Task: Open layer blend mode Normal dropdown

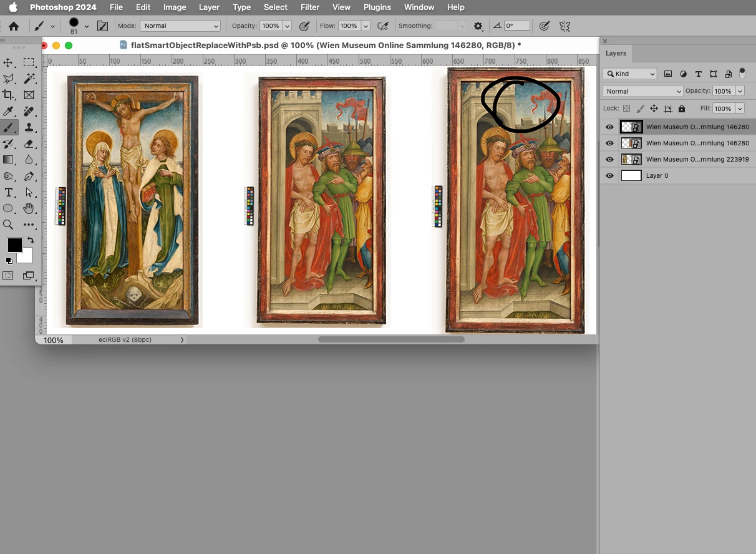Action: (642, 91)
